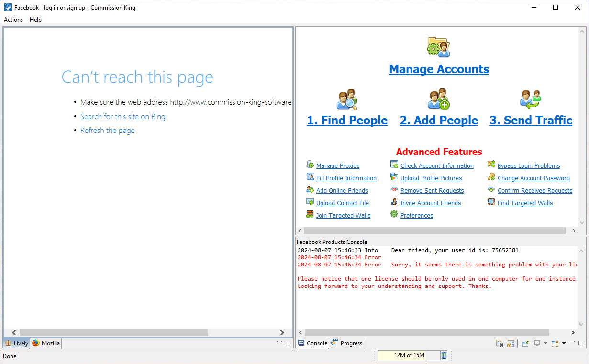Click the Preferences gear icon
The height and width of the screenshot is (364, 589).
click(x=394, y=214)
